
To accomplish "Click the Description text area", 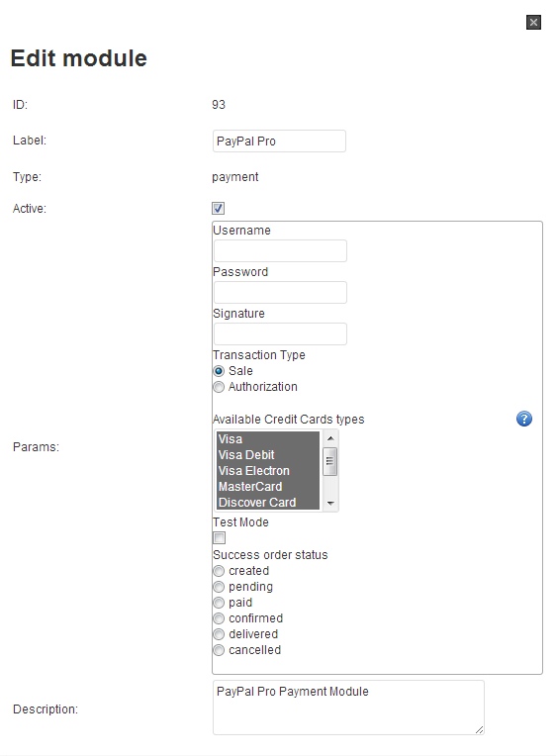I will pos(348,708).
